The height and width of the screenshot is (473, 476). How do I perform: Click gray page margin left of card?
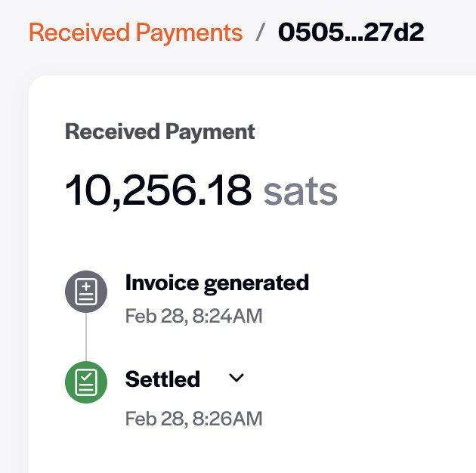pyautogui.click(x=14, y=264)
